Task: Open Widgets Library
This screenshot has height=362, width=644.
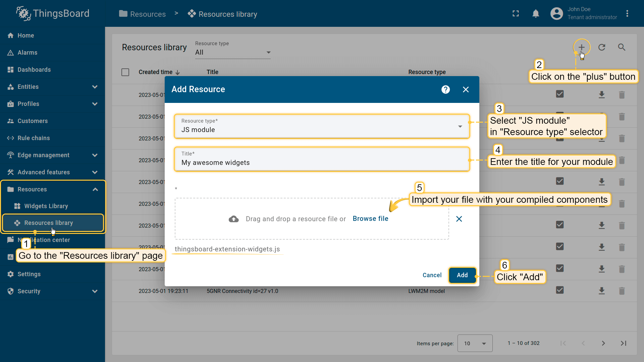Action: [52, 206]
